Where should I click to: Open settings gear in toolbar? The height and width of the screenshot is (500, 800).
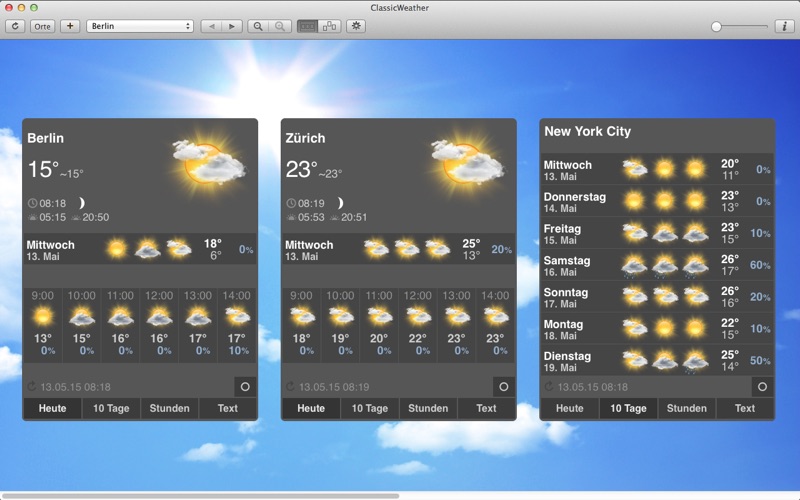(x=356, y=26)
